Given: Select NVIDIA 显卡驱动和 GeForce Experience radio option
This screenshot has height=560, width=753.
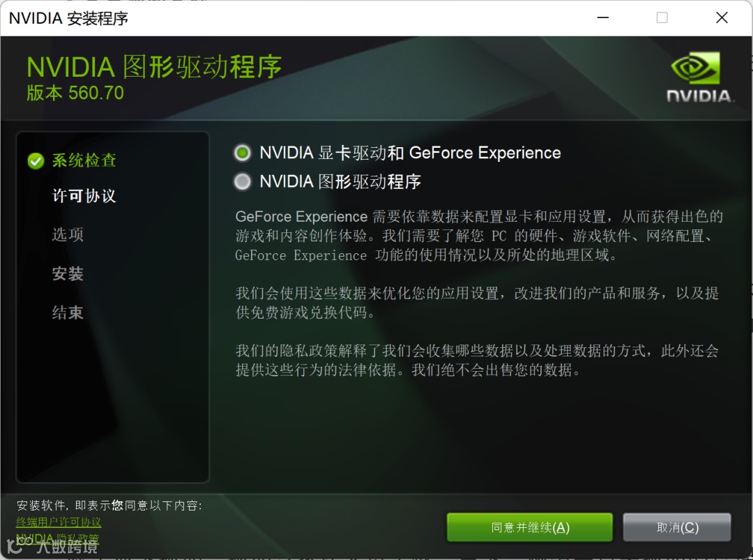Looking at the screenshot, I should [x=242, y=153].
